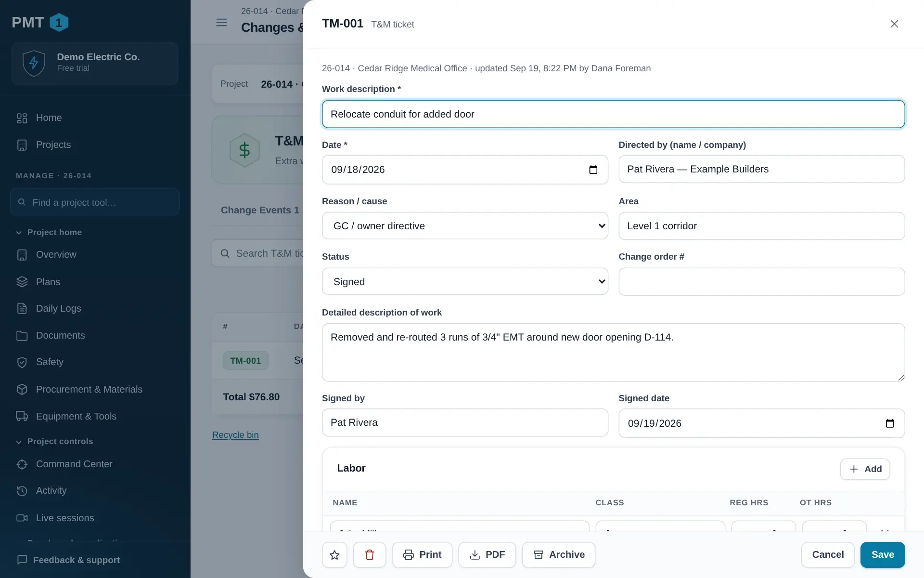Click the Projects building icon
Screen dimensions: 924x578
pos(22,145)
